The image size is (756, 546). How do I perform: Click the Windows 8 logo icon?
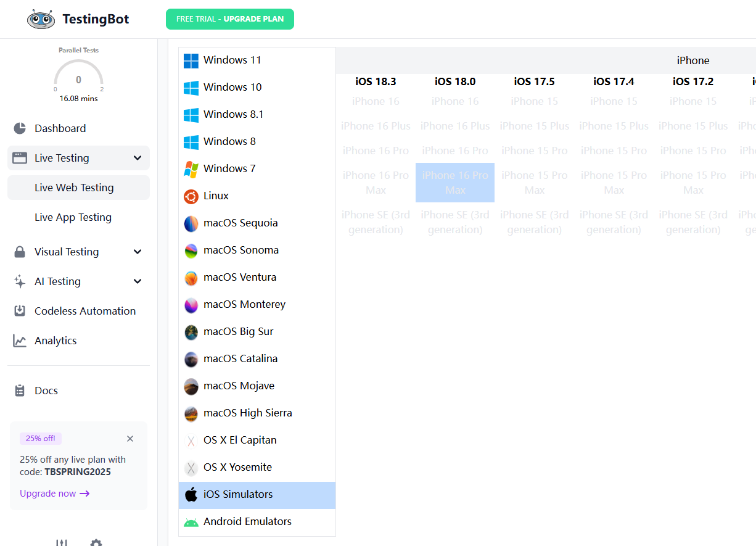[191, 142]
